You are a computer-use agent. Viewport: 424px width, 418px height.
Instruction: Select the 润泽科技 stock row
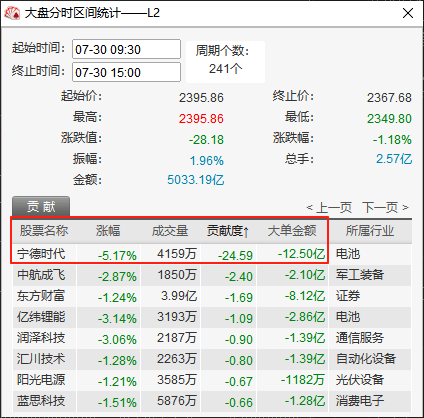click(x=212, y=338)
